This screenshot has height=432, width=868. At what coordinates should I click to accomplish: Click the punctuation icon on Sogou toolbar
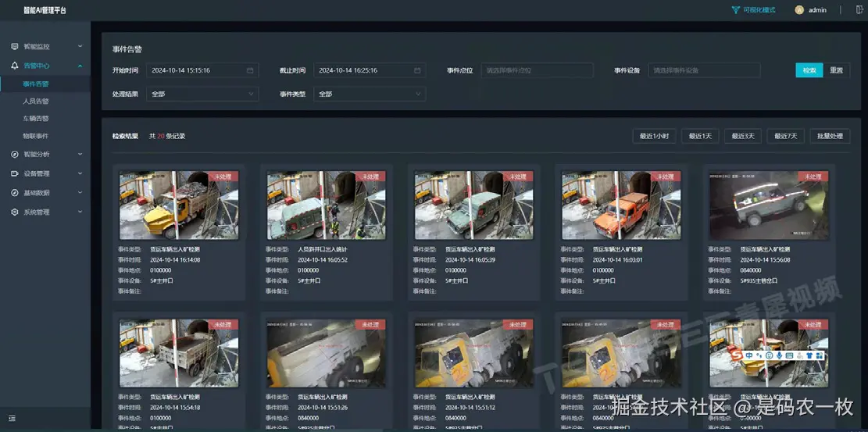pyautogui.click(x=759, y=355)
